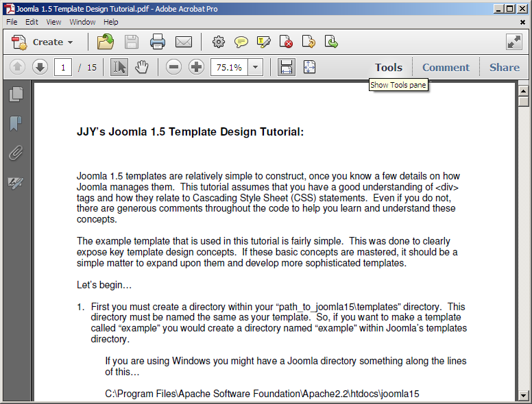Open the File menu

click(x=12, y=22)
